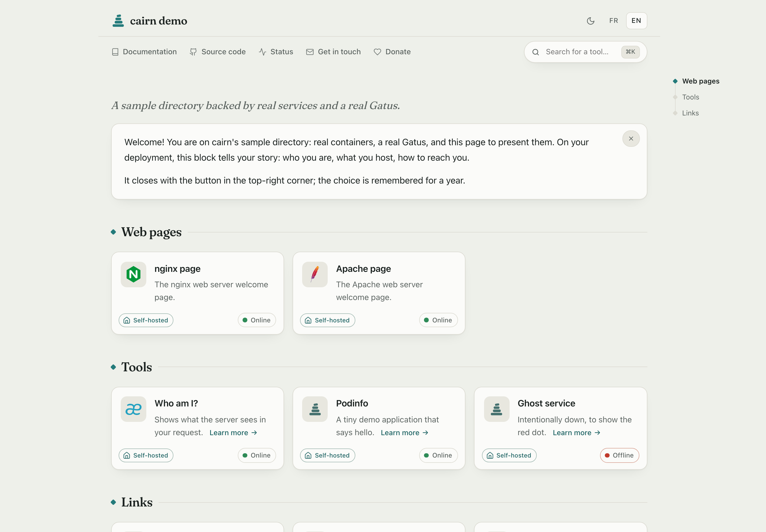Image resolution: width=766 pixels, height=532 pixels.
Task: Click the italic tagline 'A sample directory backed by real services'
Action: click(x=255, y=105)
